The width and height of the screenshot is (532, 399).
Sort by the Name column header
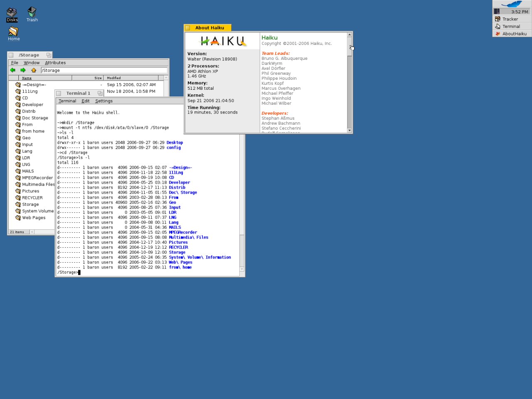[45, 78]
